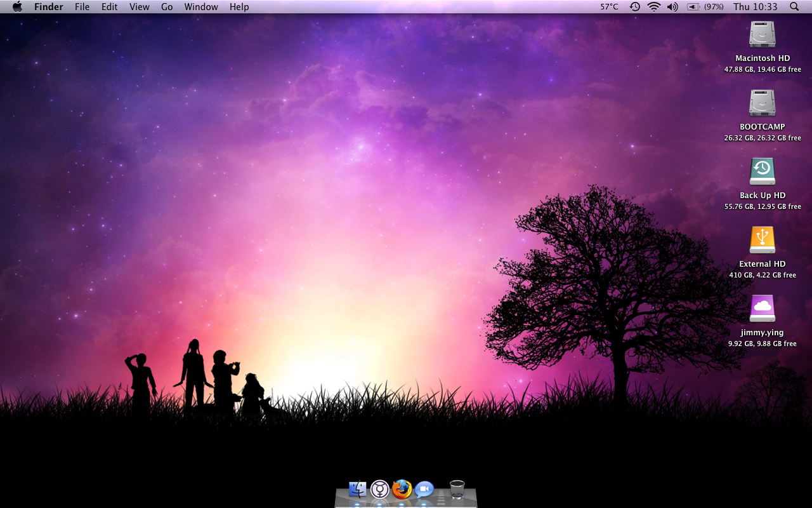Select the orange External HD USB drive

(x=763, y=240)
